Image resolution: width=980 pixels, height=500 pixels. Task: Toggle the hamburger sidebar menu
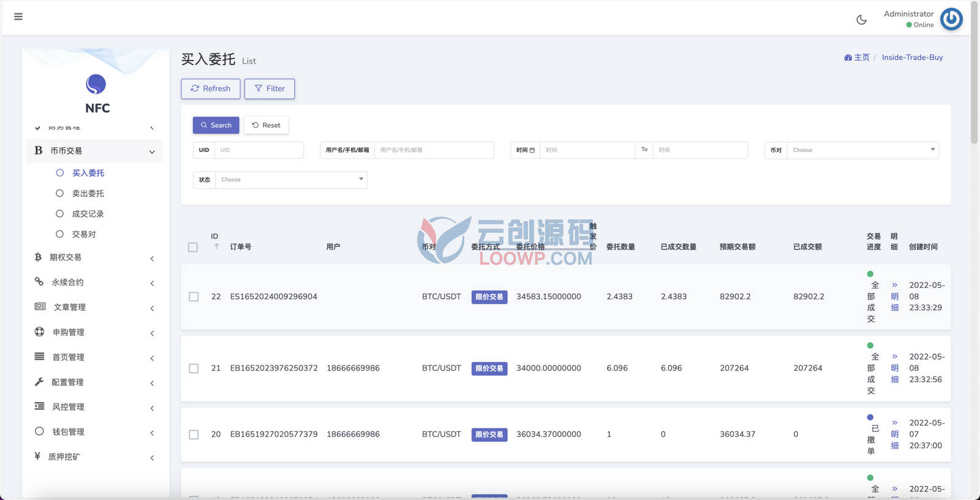coord(18,17)
